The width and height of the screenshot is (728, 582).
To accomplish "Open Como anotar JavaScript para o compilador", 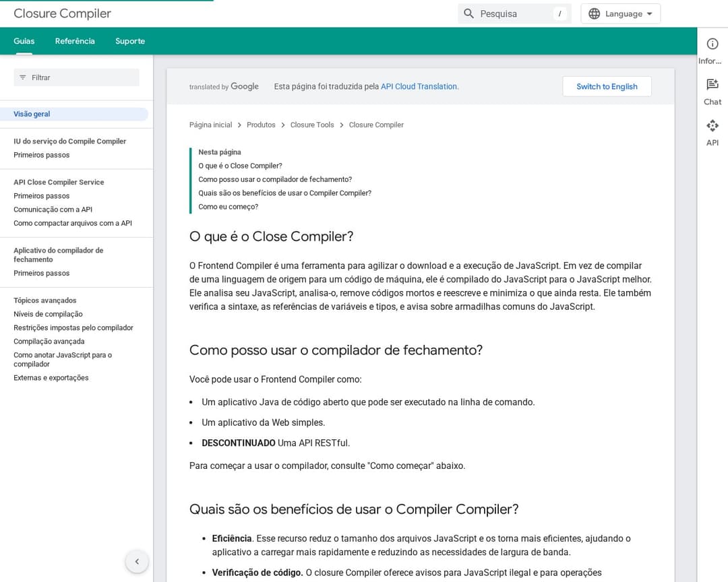I will (63, 360).
